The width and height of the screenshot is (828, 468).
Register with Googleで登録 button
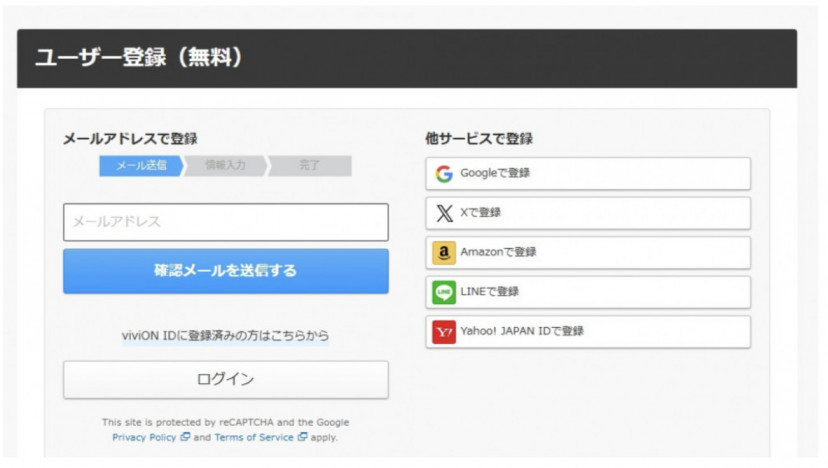[588, 174]
